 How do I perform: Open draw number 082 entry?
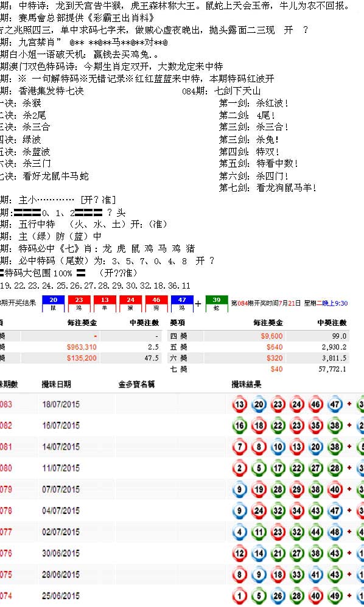(x=6, y=426)
